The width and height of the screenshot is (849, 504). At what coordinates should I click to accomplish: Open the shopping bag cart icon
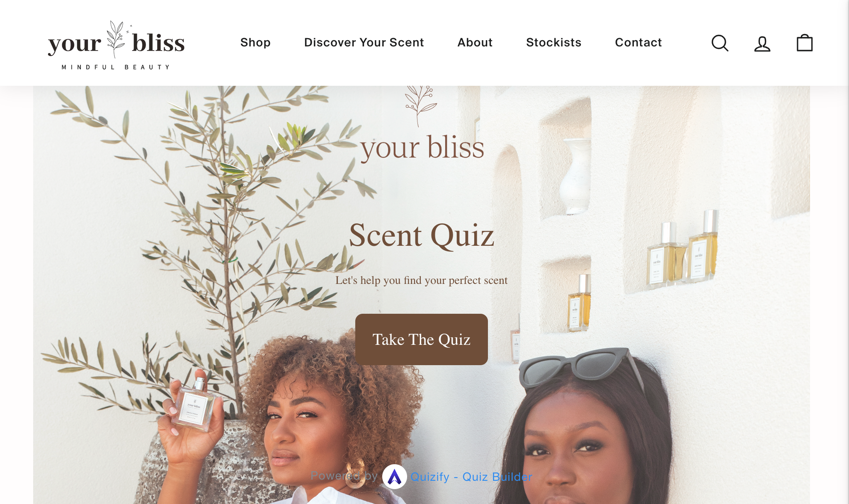[x=805, y=43]
